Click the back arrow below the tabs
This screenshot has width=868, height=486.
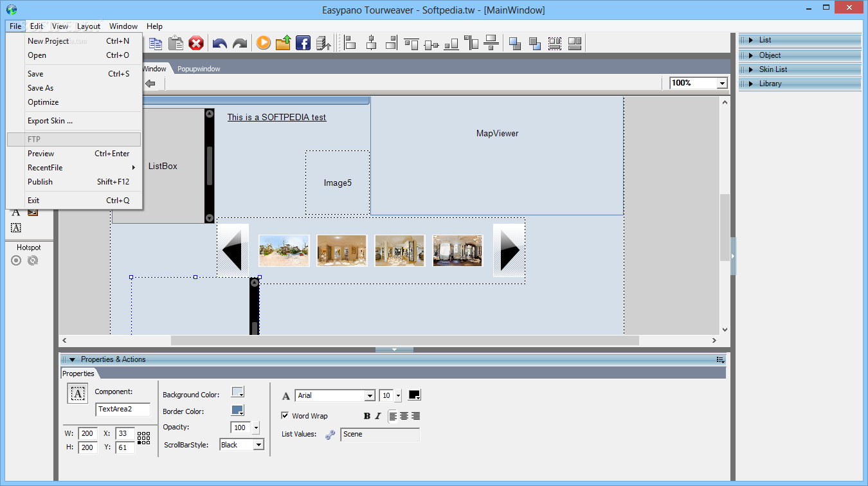pyautogui.click(x=150, y=84)
